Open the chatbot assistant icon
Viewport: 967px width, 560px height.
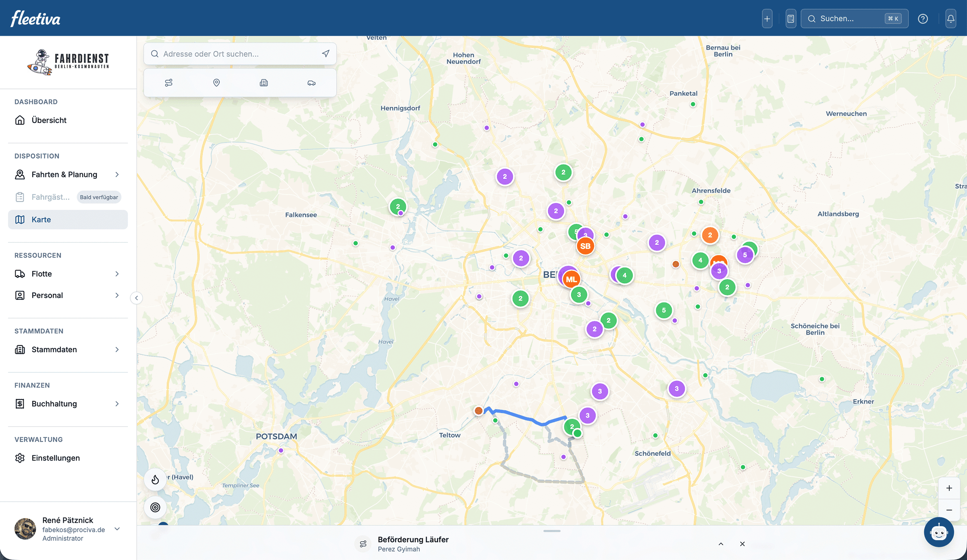(939, 532)
